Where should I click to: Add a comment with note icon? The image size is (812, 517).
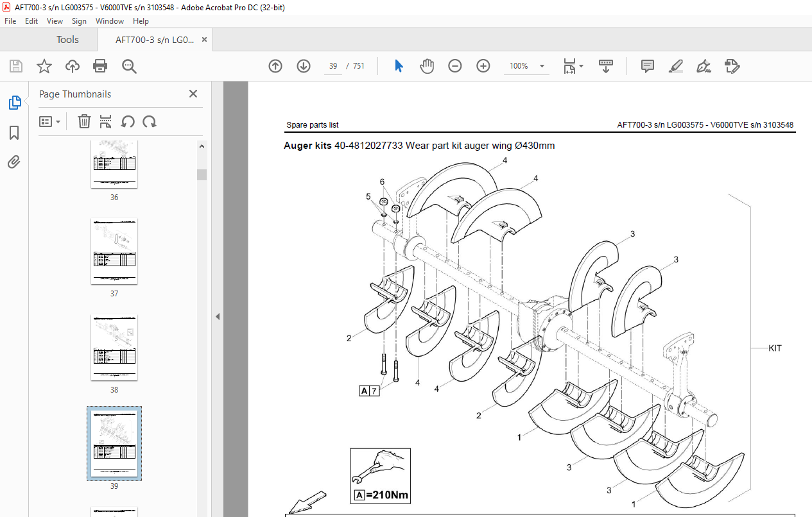click(x=648, y=66)
